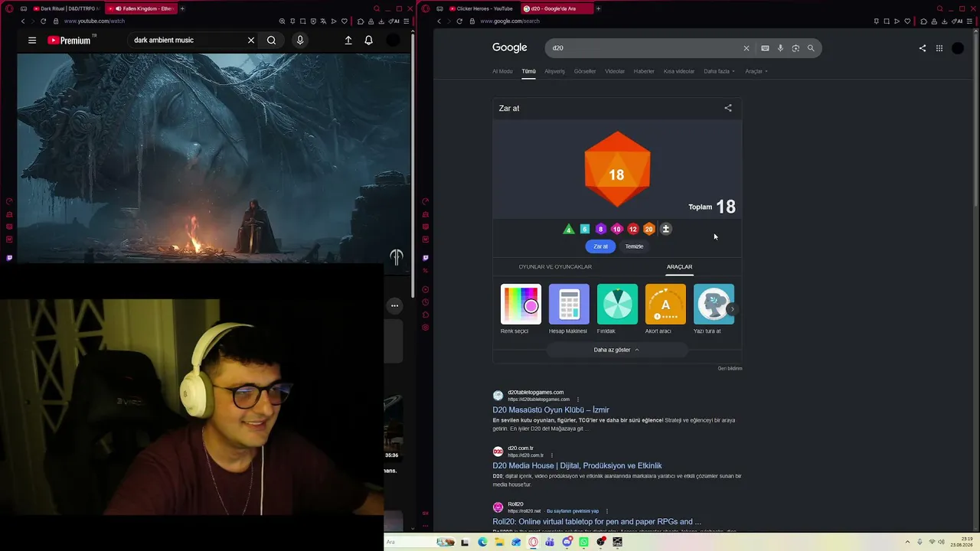
Task: Switch to Clicker Heroes YouTube tab
Action: [482, 8]
